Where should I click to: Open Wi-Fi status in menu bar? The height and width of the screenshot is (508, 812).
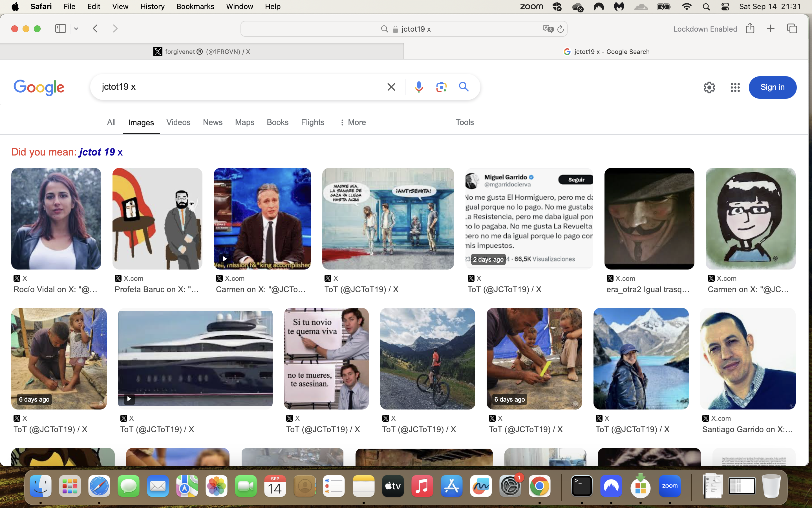(687, 7)
